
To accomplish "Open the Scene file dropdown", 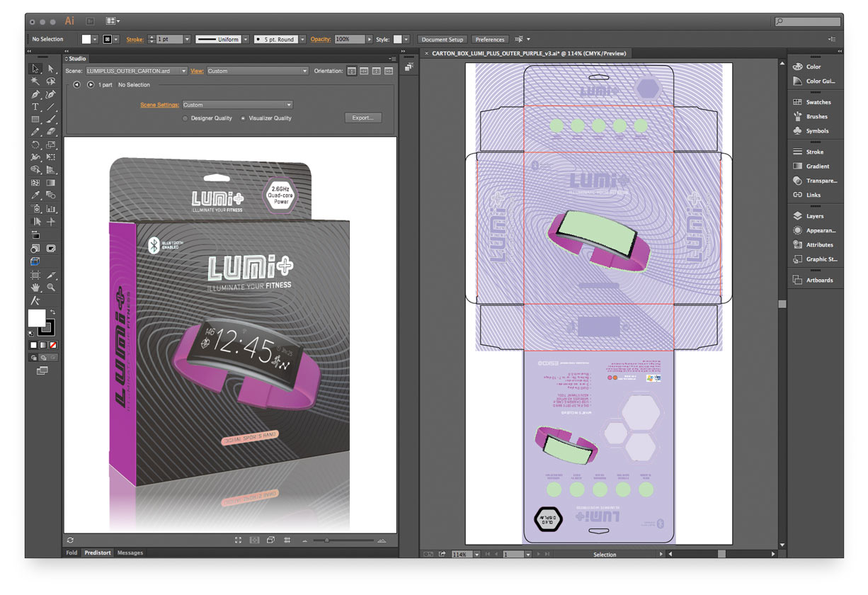I will click(183, 71).
